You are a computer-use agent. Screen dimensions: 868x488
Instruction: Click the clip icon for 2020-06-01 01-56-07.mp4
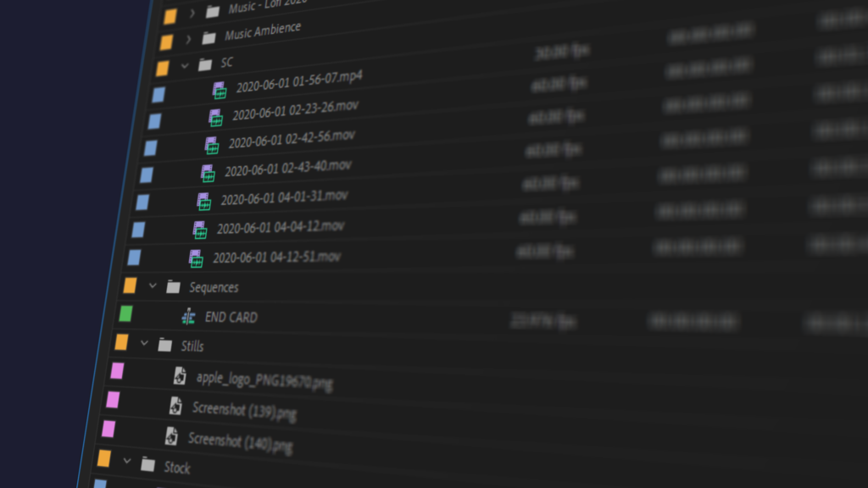[x=220, y=90]
